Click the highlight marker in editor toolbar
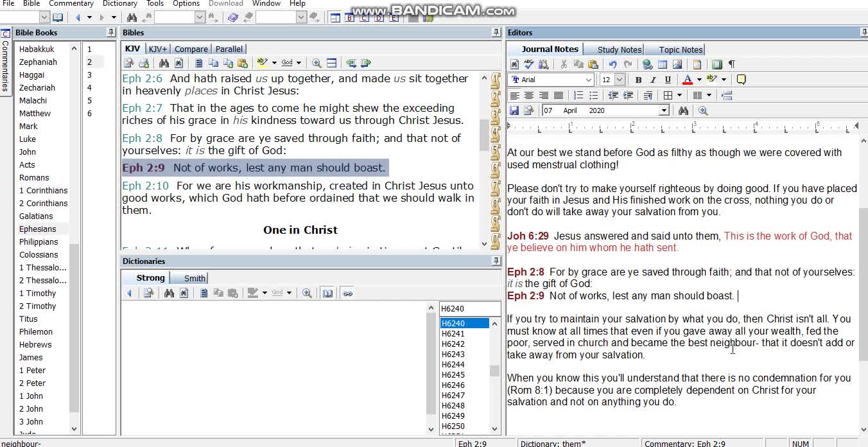 coord(711,80)
